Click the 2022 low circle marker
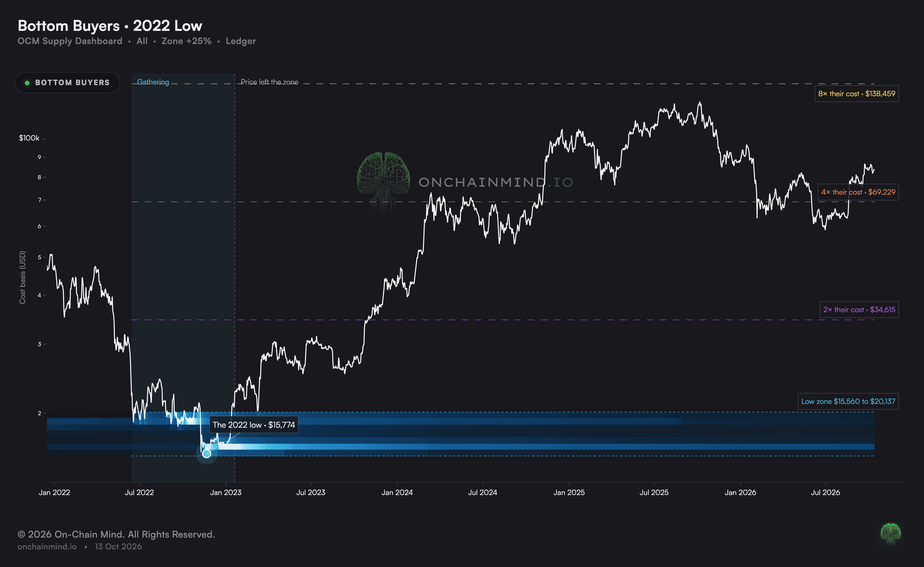The height and width of the screenshot is (567, 924). (207, 454)
